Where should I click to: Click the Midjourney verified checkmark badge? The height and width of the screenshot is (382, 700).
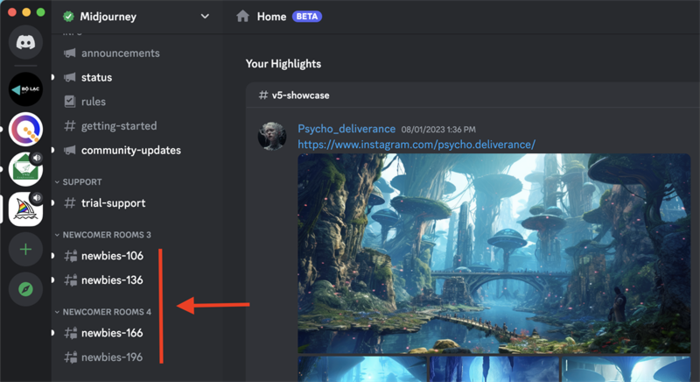click(x=68, y=17)
